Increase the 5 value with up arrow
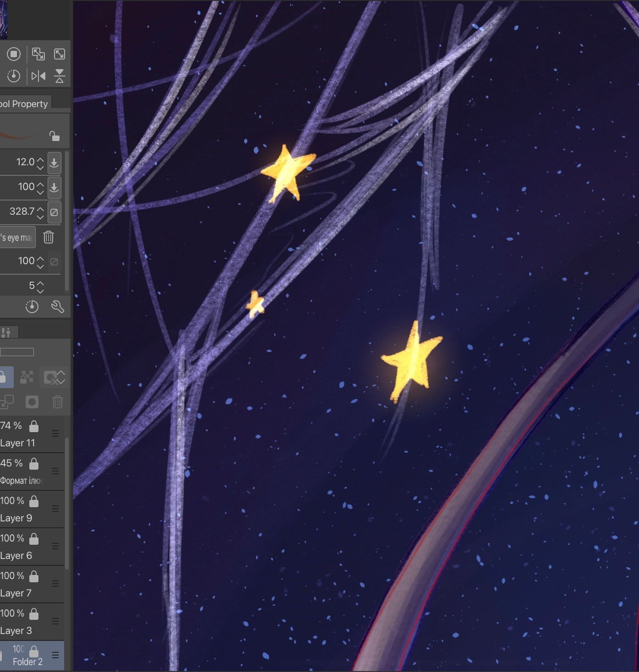The height and width of the screenshot is (672, 639). click(x=40, y=283)
